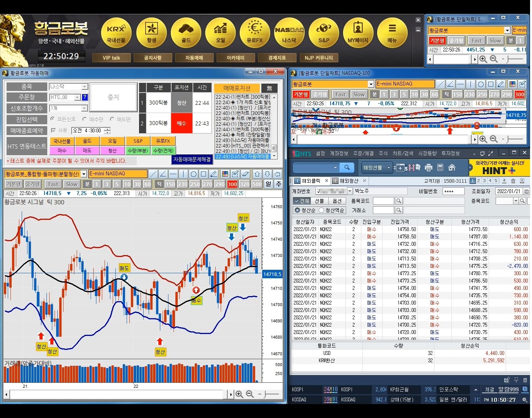Open the 종목코드 dropdown

click(516, 201)
